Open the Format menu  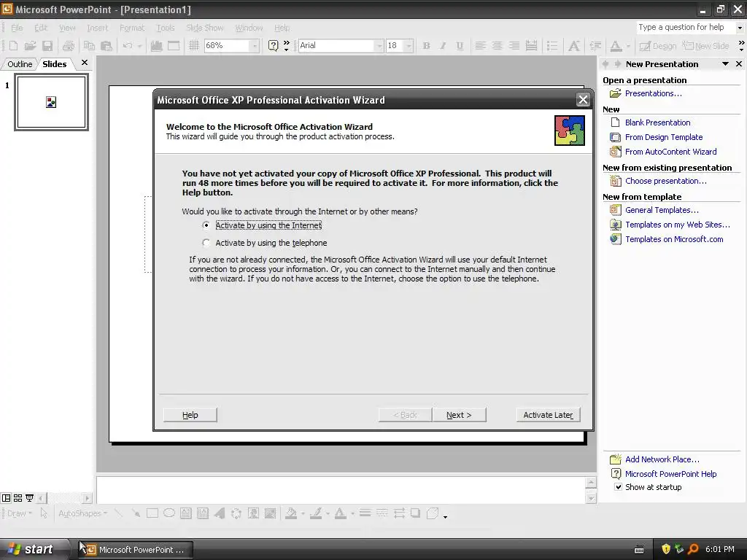pyautogui.click(x=132, y=28)
